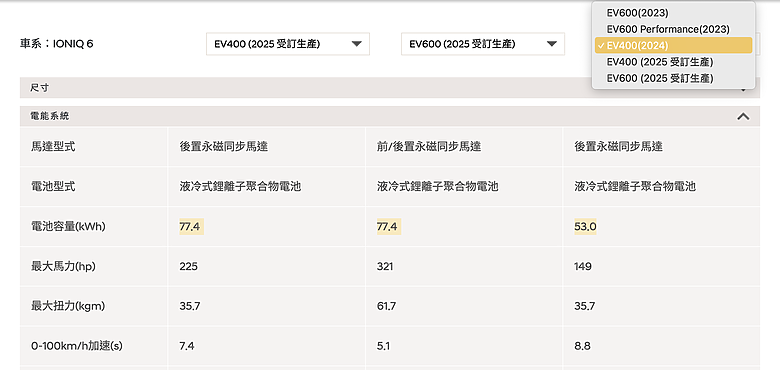Click the 前/後置永磁同步馬達 cell

(x=429, y=147)
